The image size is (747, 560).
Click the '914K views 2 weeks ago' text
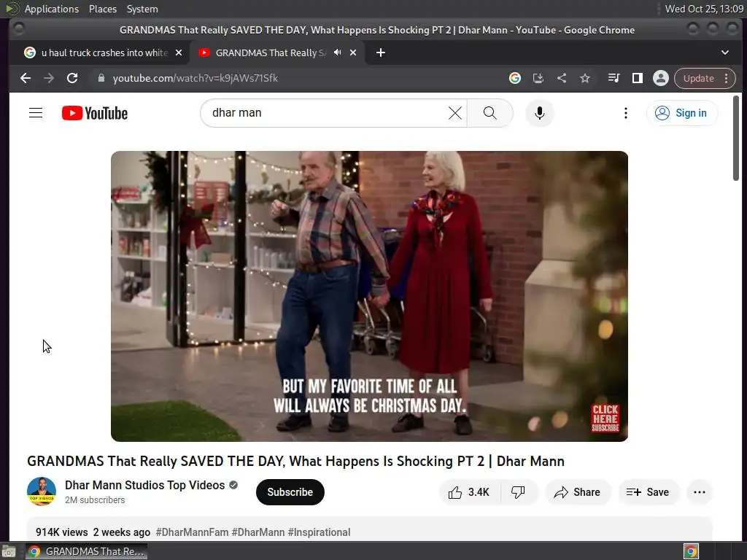93,532
